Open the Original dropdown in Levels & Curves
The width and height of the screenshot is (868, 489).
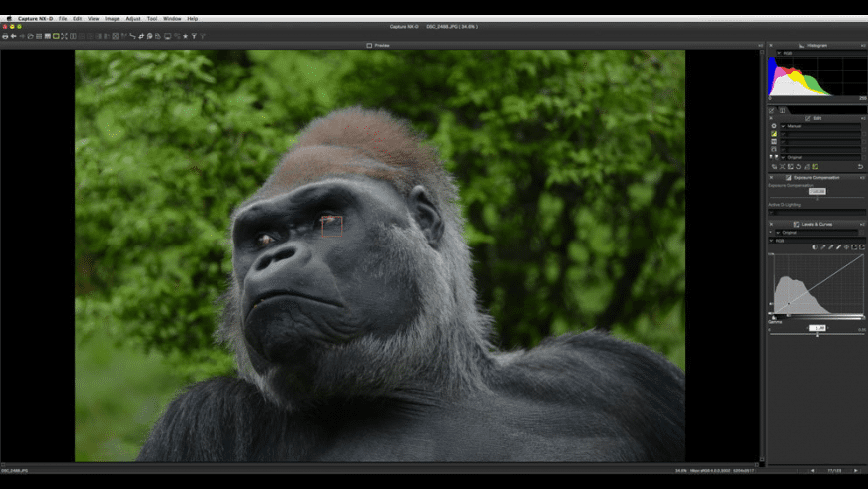[x=816, y=232]
